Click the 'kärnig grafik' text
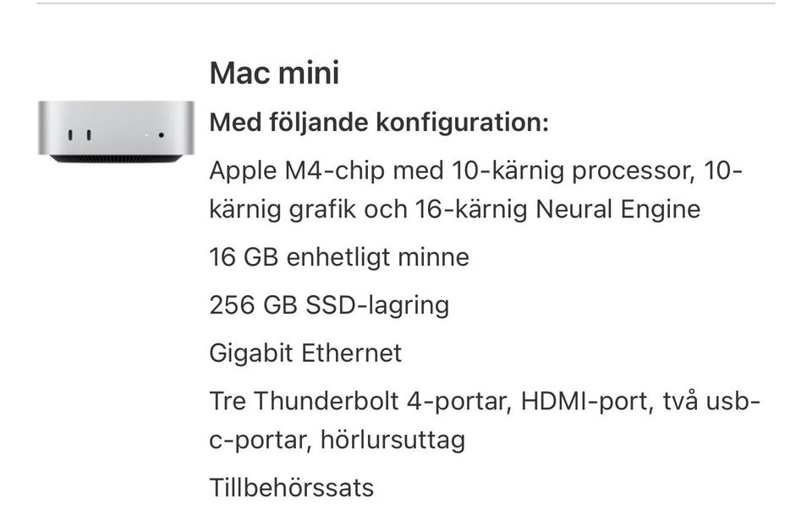 coord(283,209)
